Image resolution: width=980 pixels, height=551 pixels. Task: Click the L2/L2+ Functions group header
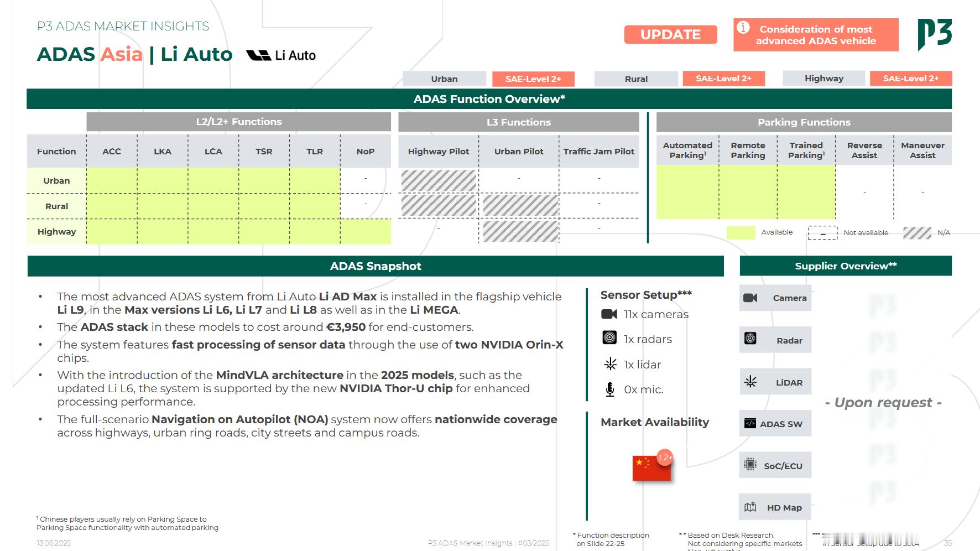click(239, 122)
